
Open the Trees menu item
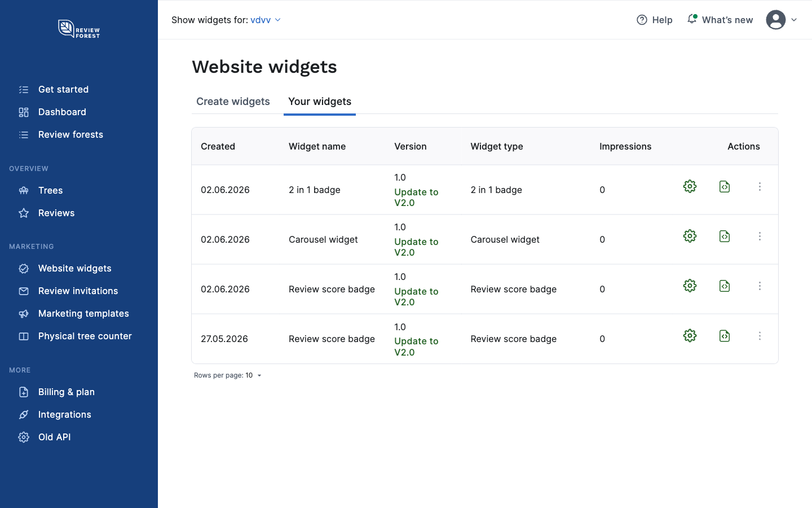pos(50,191)
